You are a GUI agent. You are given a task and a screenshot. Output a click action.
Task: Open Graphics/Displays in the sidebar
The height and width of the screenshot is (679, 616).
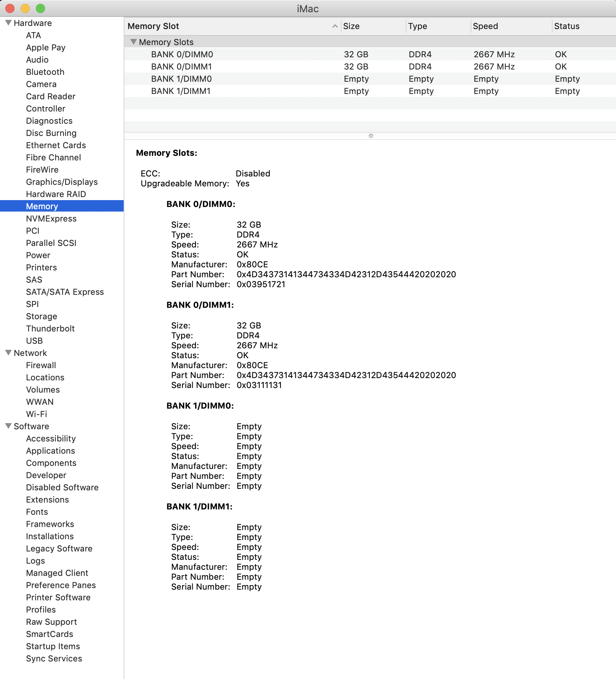coord(62,182)
